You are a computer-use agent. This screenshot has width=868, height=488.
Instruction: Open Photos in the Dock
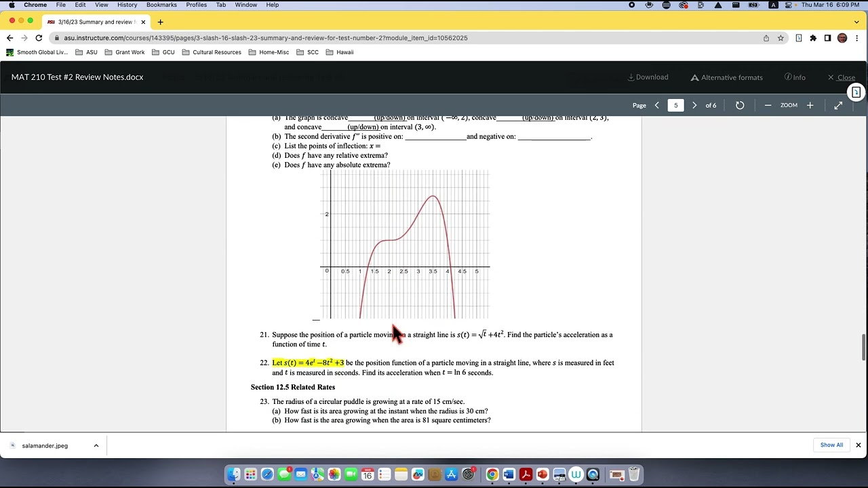click(x=334, y=474)
